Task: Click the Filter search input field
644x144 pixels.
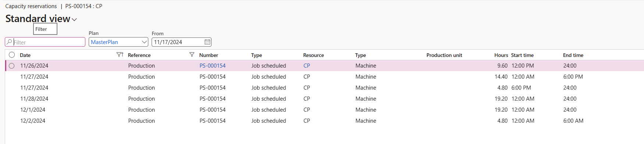Action: (x=45, y=42)
